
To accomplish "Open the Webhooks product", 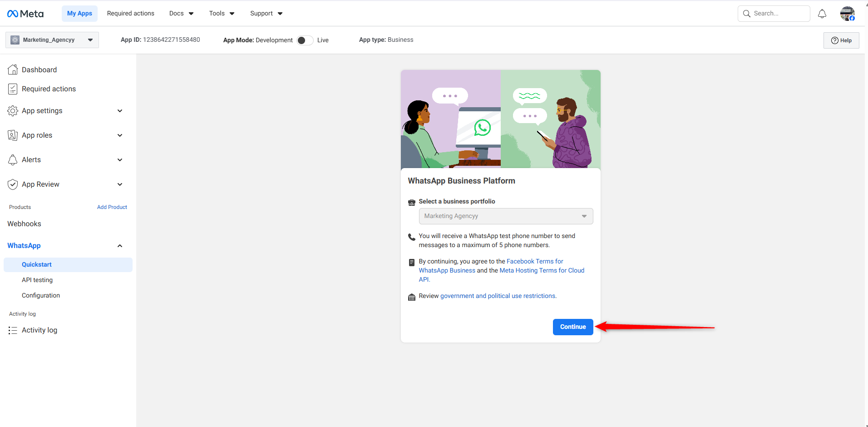I will [x=24, y=224].
